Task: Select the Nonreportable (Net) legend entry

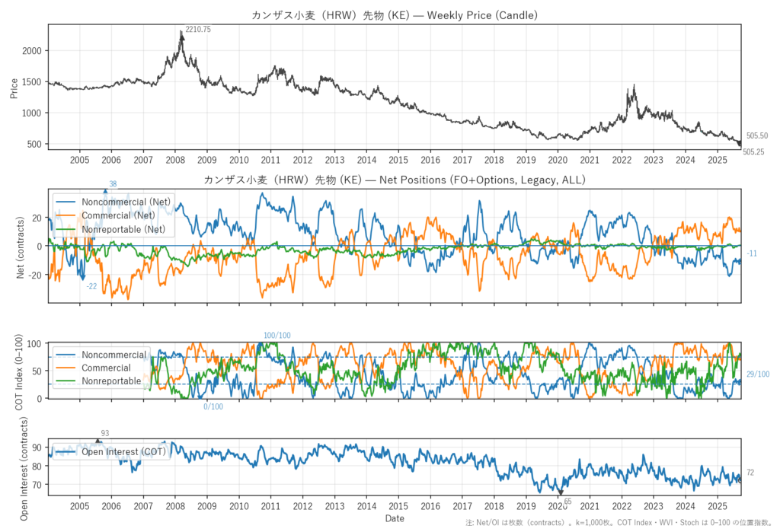Action: click(x=139, y=228)
